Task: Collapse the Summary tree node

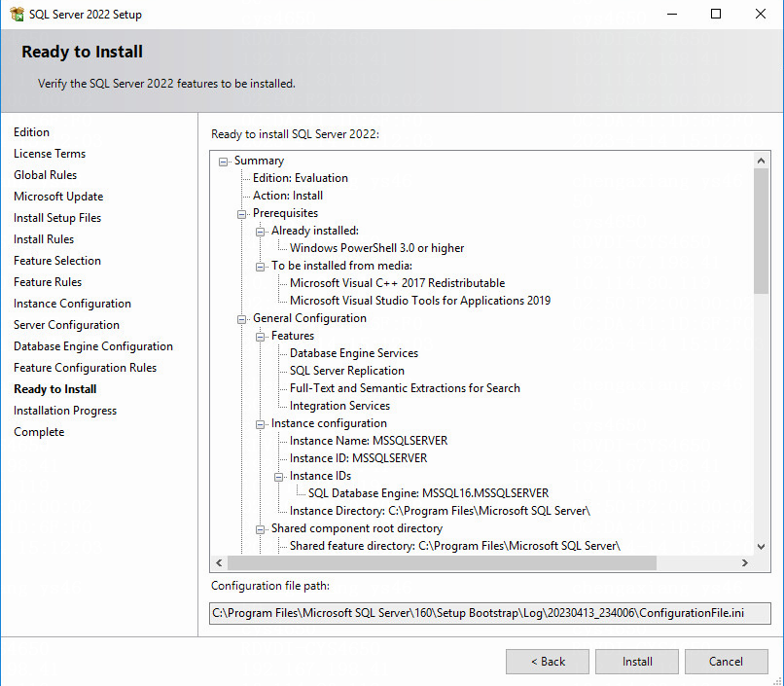Action: (223, 162)
